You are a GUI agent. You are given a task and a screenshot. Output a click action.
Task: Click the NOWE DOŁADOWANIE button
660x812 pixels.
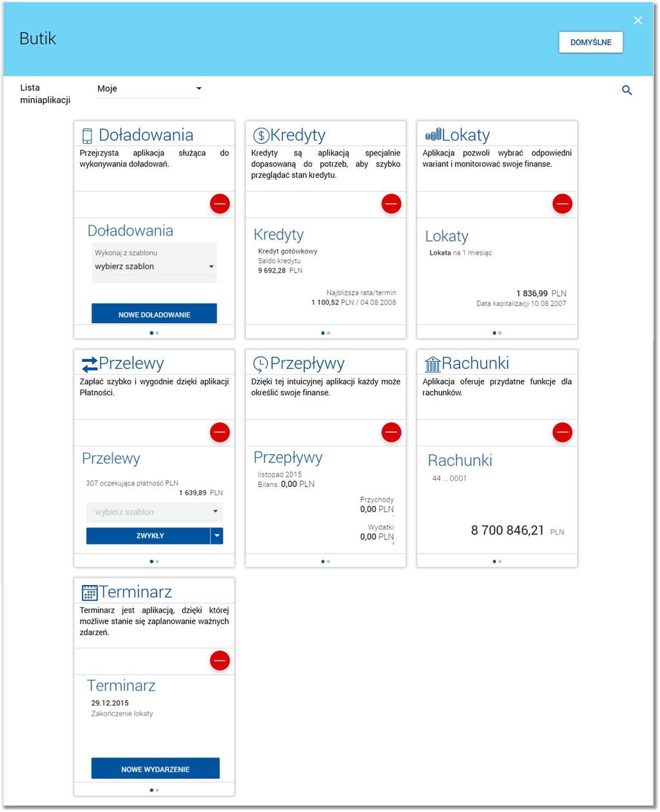pos(154,314)
